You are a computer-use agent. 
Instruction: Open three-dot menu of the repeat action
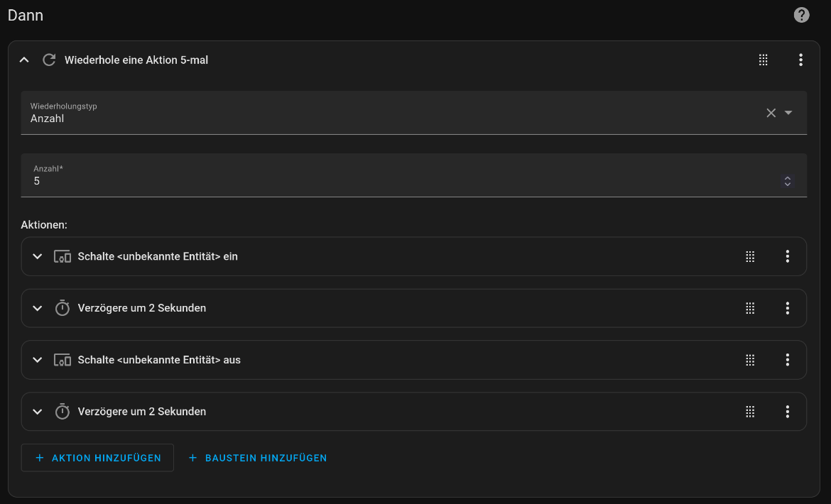800,60
